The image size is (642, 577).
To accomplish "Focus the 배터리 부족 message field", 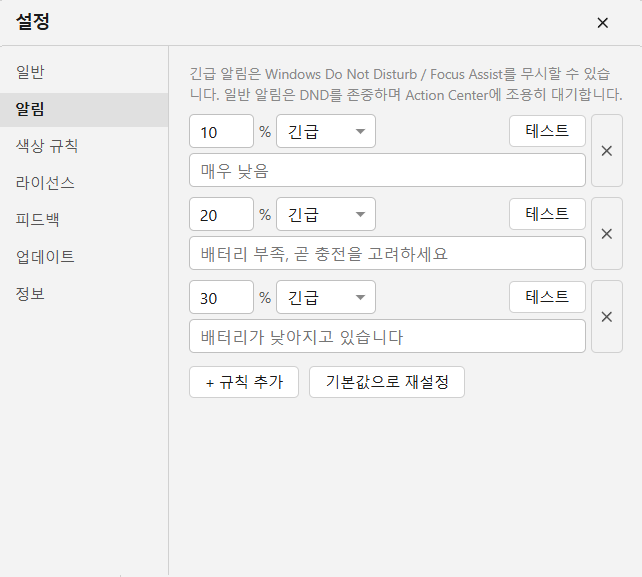I will (387, 253).
